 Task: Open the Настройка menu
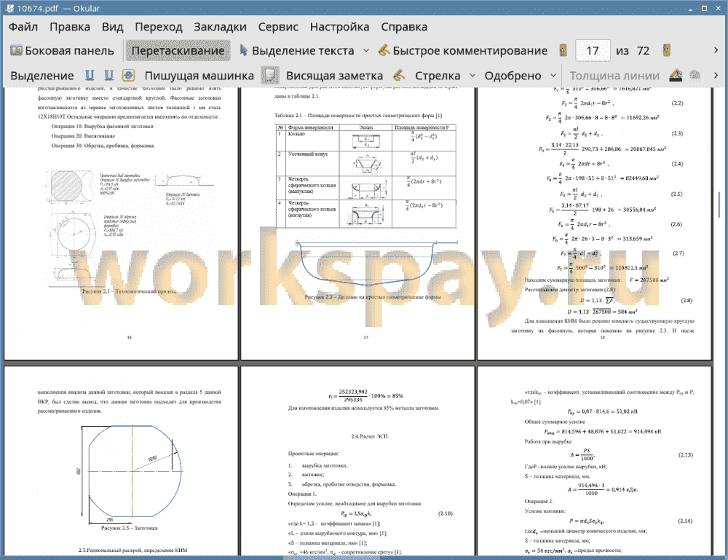click(x=339, y=27)
